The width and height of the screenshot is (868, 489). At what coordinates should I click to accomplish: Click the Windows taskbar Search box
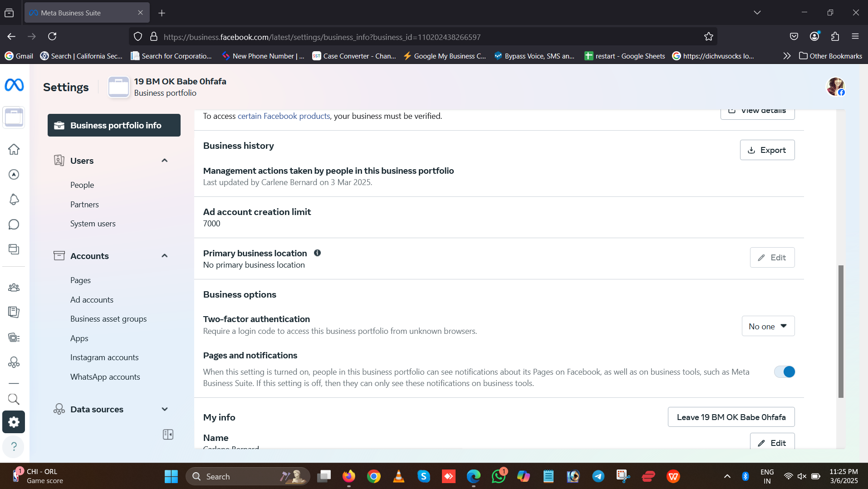248,476
